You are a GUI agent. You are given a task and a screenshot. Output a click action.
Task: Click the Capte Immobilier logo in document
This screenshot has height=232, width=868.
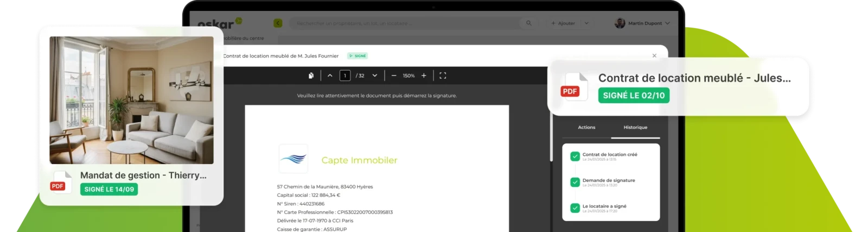coord(293,159)
